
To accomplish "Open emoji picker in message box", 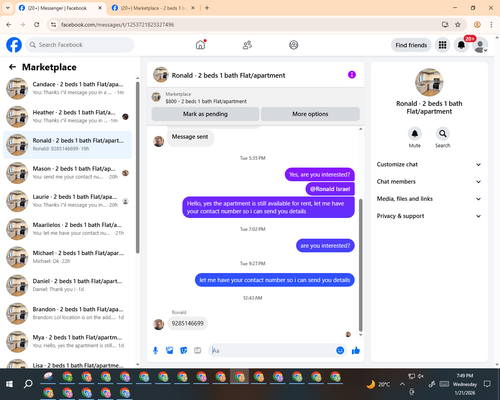I will click(x=340, y=350).
